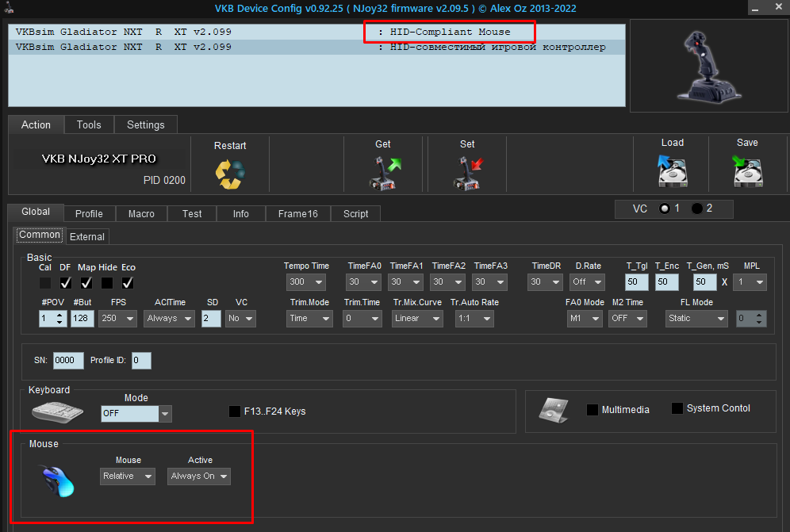
Task: Click the blue mouse icon
Action: click(59, 481)
